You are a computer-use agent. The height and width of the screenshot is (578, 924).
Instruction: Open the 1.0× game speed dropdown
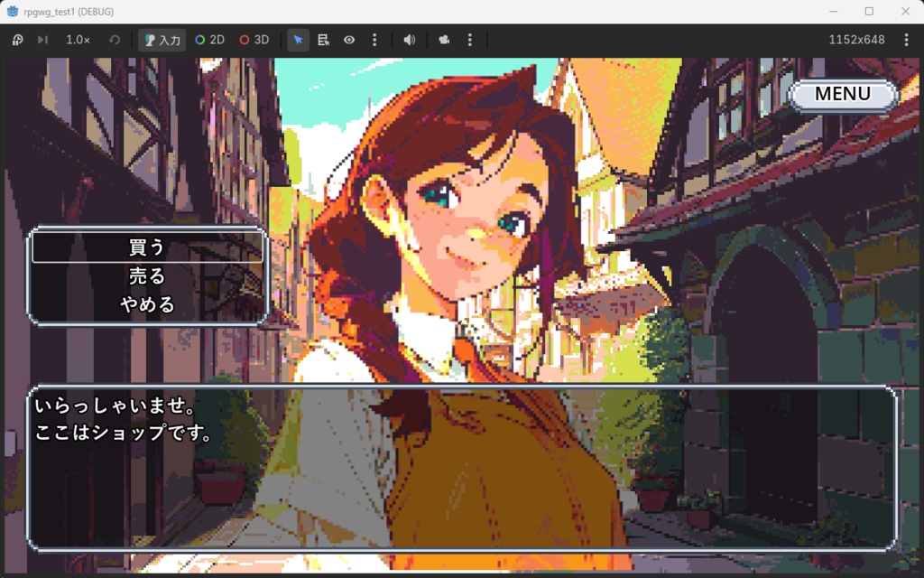pos(78,40)
